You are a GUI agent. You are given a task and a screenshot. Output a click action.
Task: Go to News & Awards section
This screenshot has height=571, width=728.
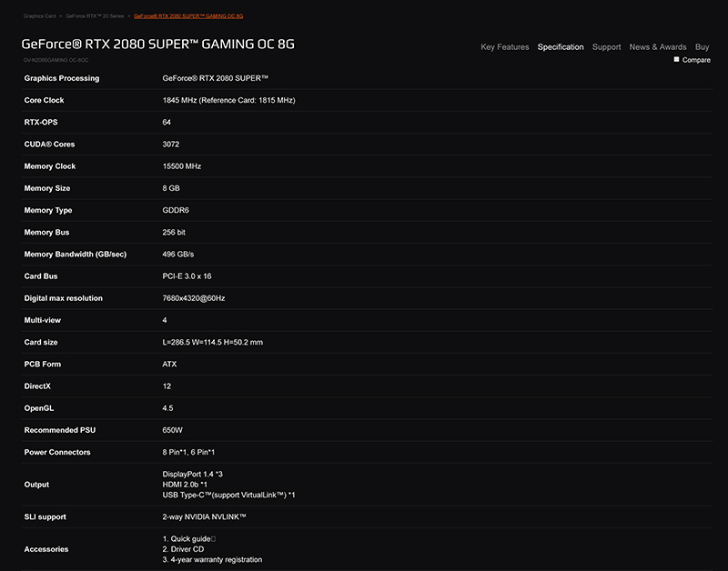coord(657,47)
